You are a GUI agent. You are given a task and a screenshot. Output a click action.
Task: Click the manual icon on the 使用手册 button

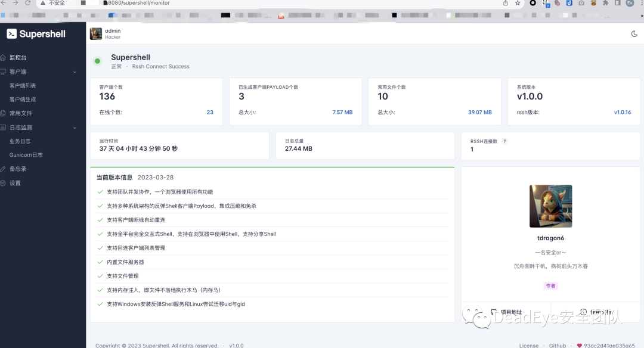[x=584, y=311]
